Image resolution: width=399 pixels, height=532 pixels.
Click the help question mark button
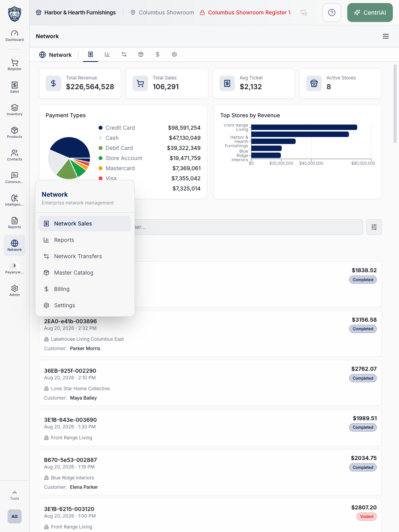coord(332,12)
